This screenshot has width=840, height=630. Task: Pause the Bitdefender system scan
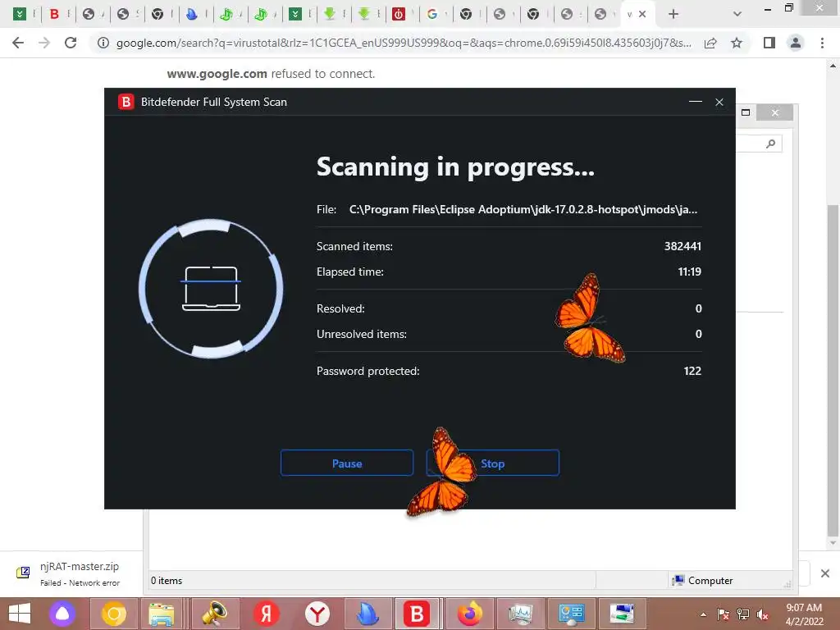(x=347, y=463)
